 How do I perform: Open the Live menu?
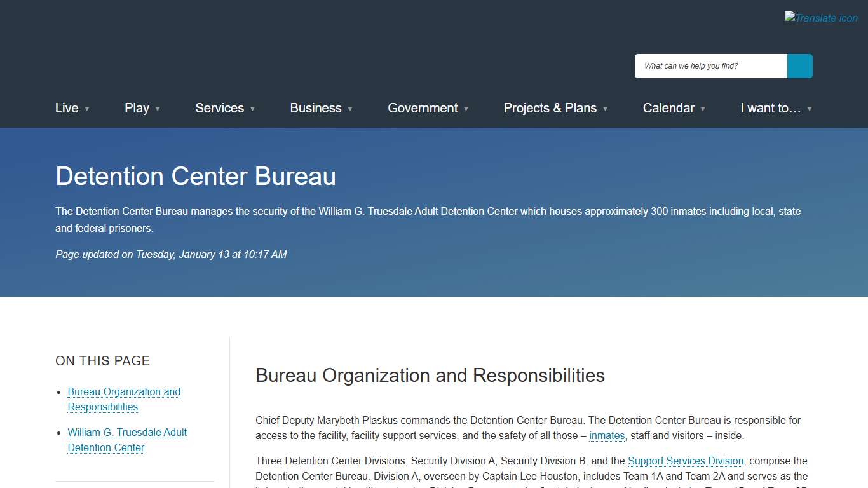[67, 108]
